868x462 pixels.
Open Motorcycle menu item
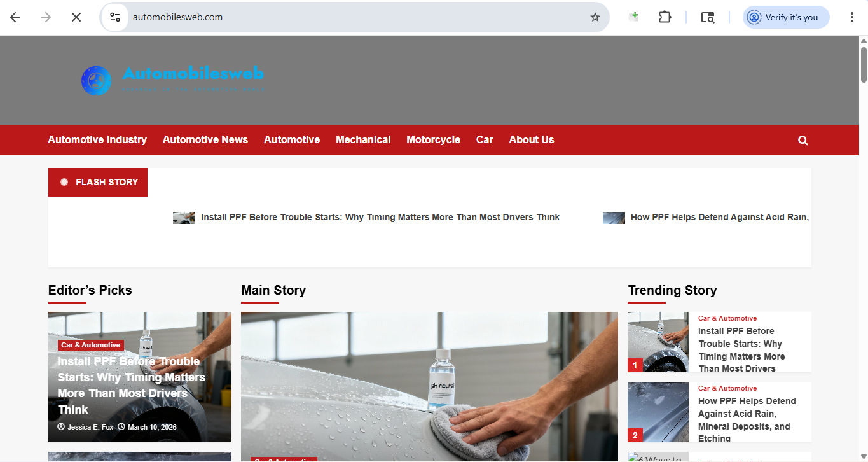pyautogui.click(x=433, y=139)
